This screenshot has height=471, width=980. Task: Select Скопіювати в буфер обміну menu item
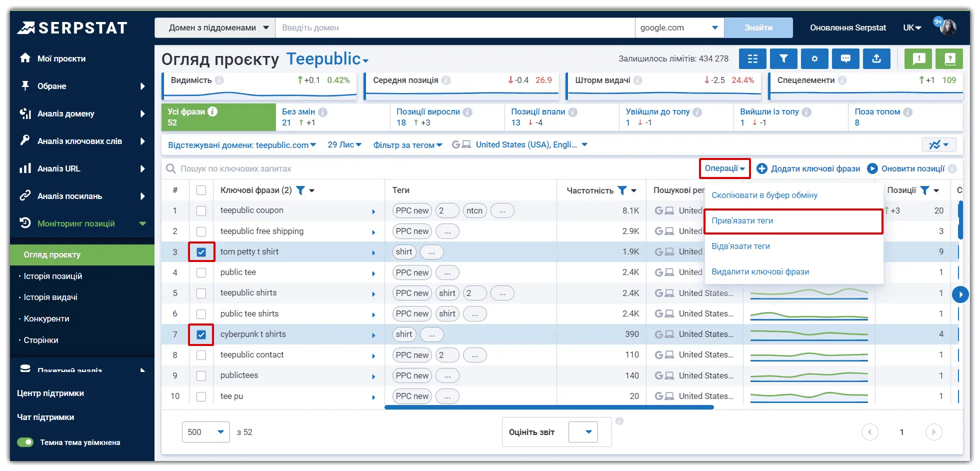[793, 195]
